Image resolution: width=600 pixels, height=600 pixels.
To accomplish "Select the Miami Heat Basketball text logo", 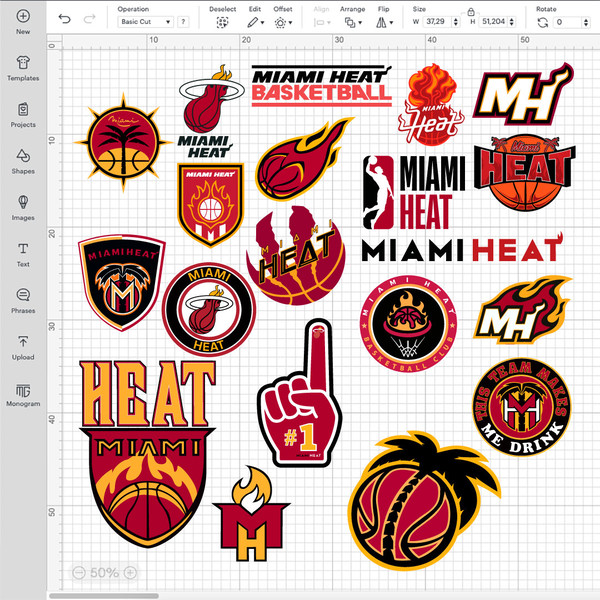I will click(321, 86).
